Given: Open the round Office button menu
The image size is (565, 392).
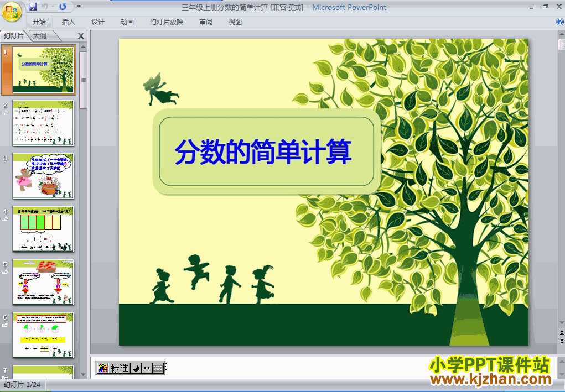Looking at the screenshot, I should [x=12, y=12].
